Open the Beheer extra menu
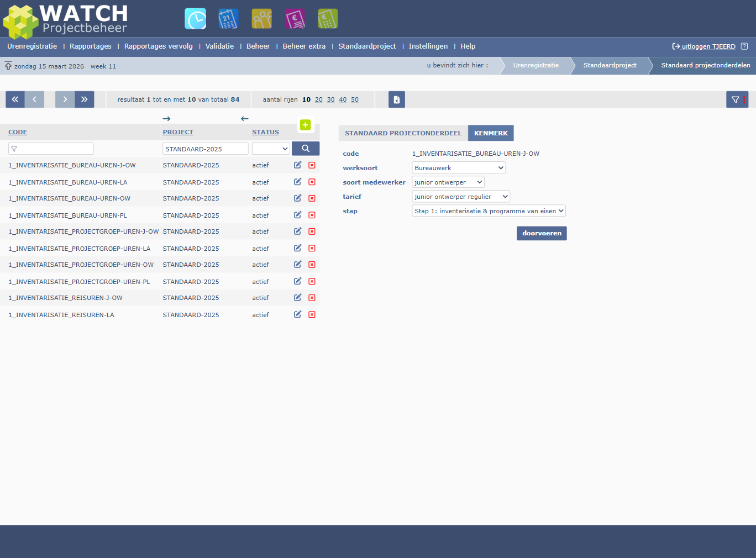The height and width of the screenshot is (558, 756). (x=304, y=46)
